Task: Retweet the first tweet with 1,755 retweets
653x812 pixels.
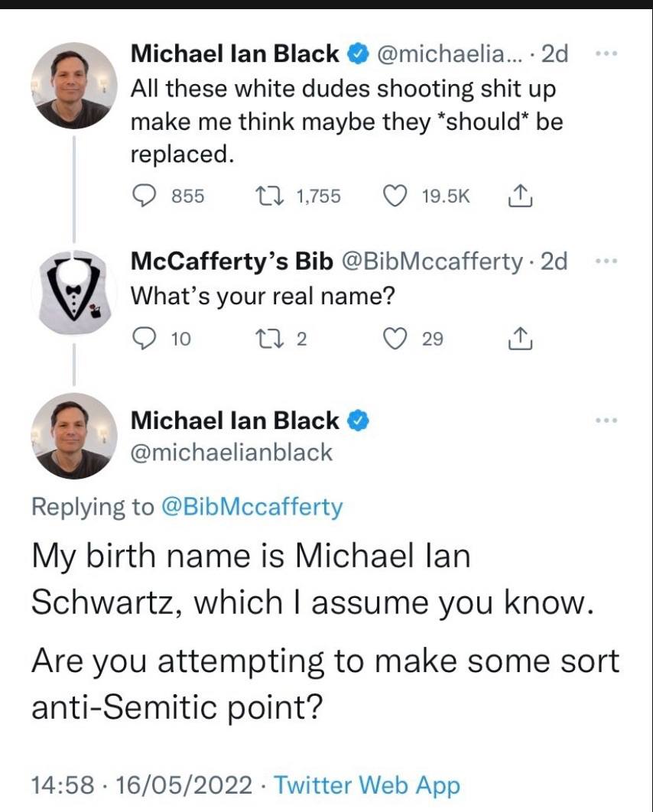Action: pos(277,195)
